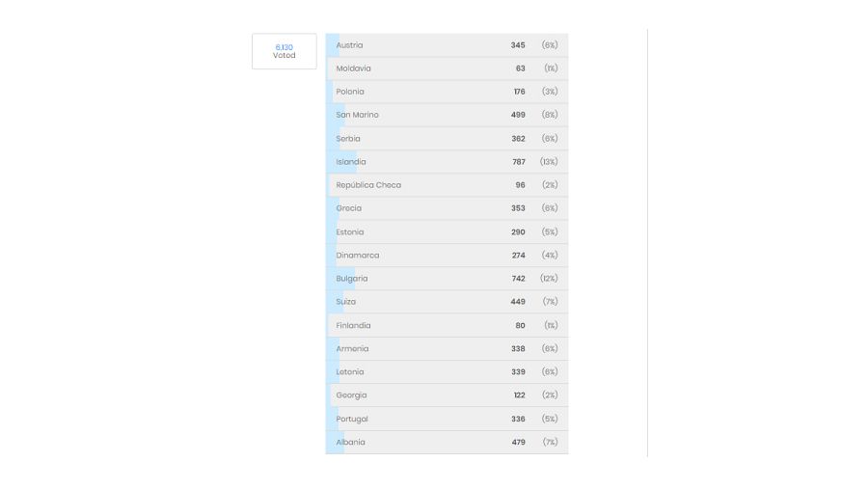Click the Dinamarca poll option
868x489 pixels.
447,256
